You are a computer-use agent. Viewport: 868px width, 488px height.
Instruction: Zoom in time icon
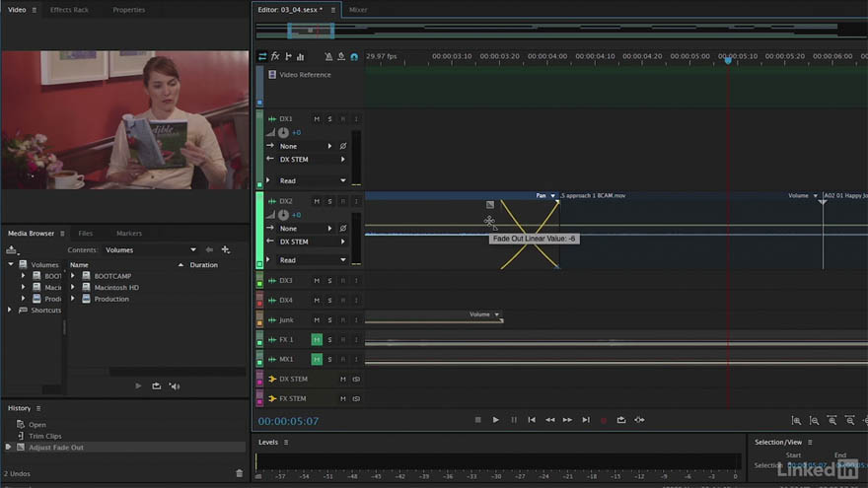(x=832, y=421)
